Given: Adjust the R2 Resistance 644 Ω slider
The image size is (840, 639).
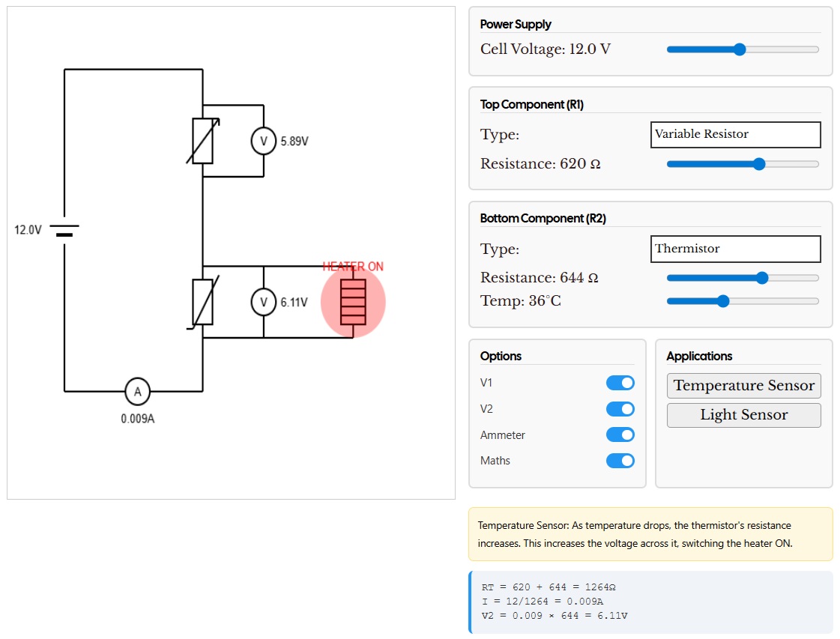Looking at the screenshot, I should tap(743, 278).
